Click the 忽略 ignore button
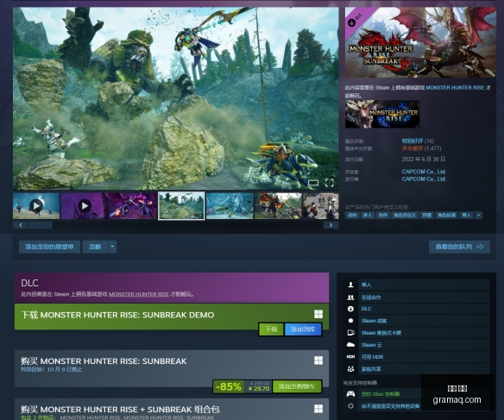Screen dimensions: 504x420 (95, 247)
